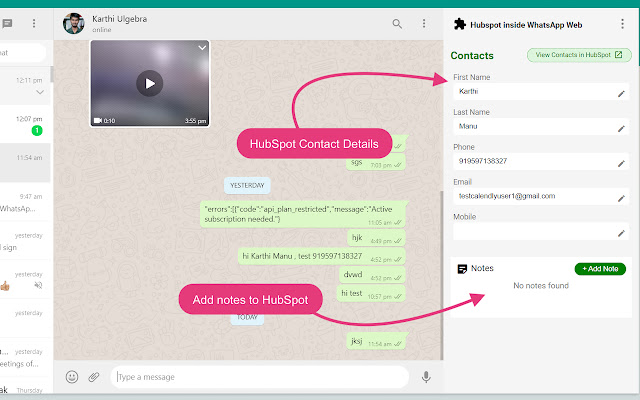Edit Email with pencil icon
Screen dimensions: 640x400
[621, 199]
